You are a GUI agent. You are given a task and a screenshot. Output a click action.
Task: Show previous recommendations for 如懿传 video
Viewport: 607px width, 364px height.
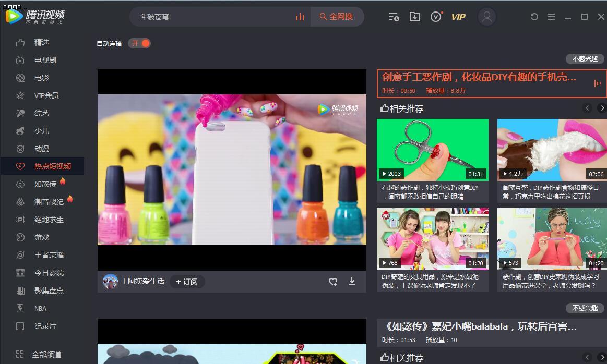point(587,357)
